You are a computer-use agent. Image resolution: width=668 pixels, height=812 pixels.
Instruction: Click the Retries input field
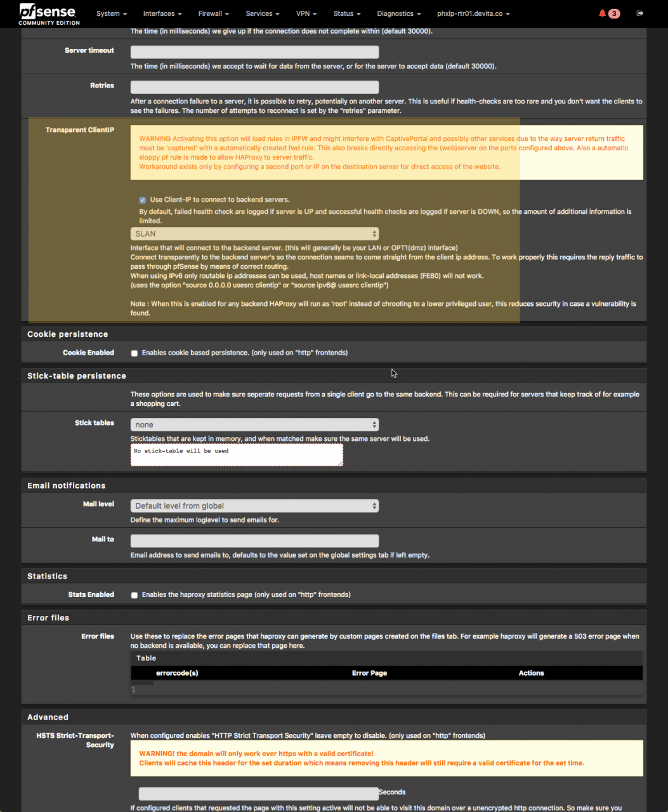point(254,87)
